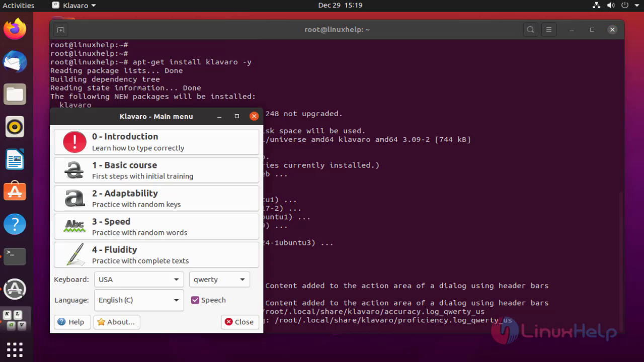Open the Introduction lesson red exclamation icon
This screenshot has height=362, width=644.
(x=74, y=142)
